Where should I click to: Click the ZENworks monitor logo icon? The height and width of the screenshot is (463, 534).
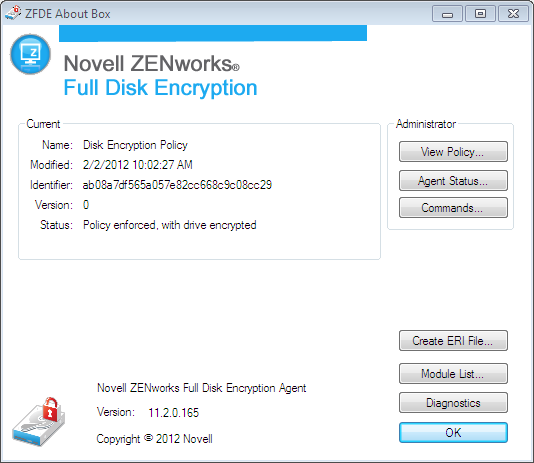click(30, 54)
